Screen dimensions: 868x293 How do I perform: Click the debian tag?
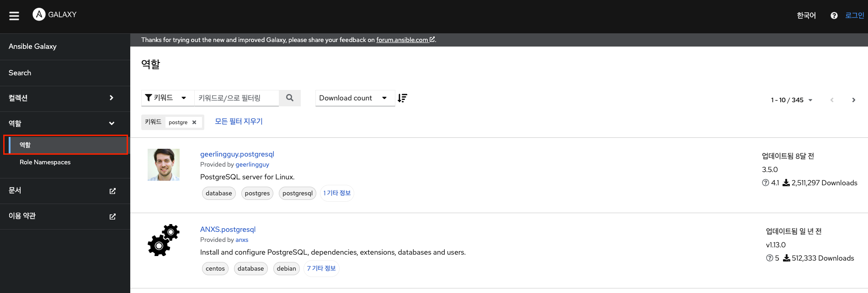tap(287, 269)
